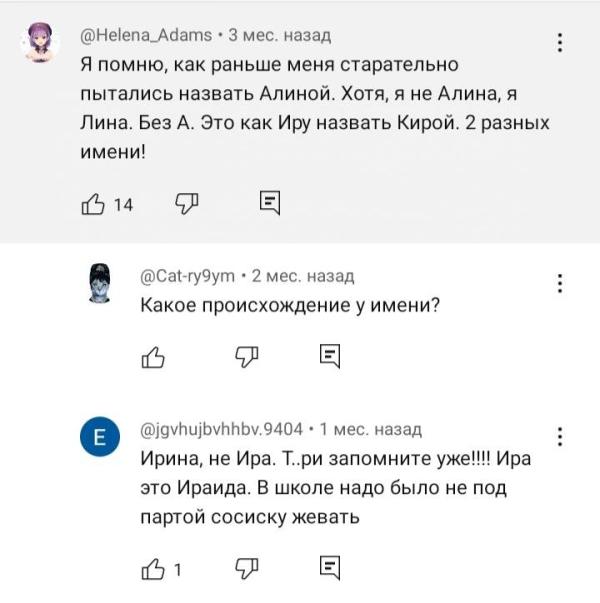Dislike jgvhujbvhhbv.9404's reply
The image size is (600, 603).
tap(248, 570)
